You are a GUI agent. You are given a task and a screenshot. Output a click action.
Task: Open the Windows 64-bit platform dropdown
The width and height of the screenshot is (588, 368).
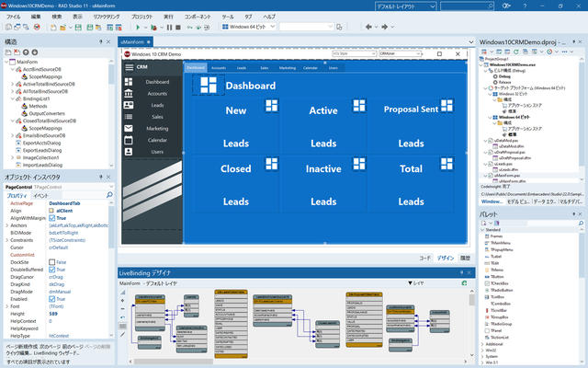[249, 27]
